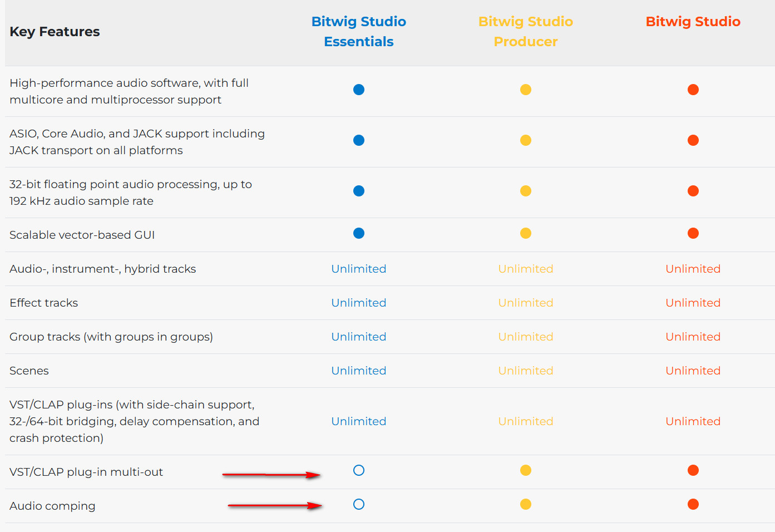Click the yellow dot for Scalable vector-based GUI
This screenshot has width=775, height=532.
pyautogui.click(x=526, y=233)
